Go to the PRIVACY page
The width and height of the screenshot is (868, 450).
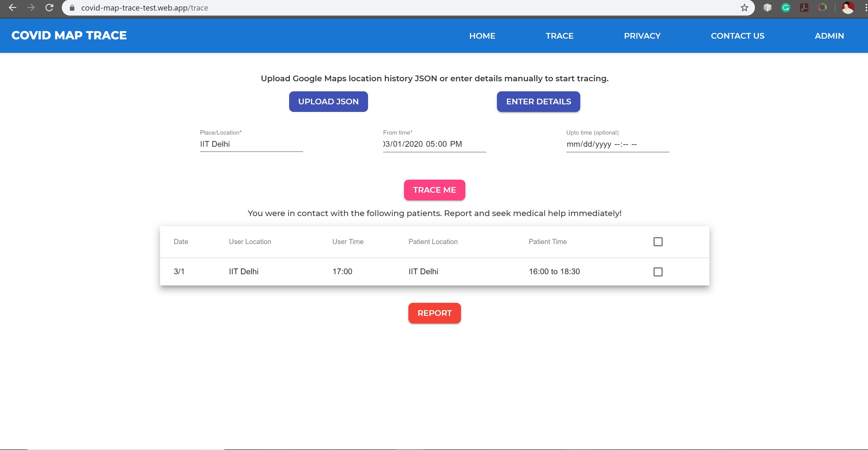pos(642,36)
